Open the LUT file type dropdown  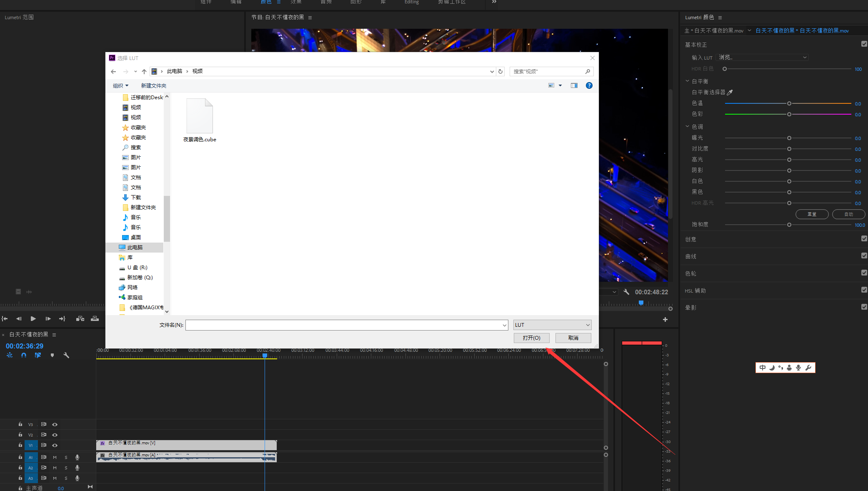(552, 325)
